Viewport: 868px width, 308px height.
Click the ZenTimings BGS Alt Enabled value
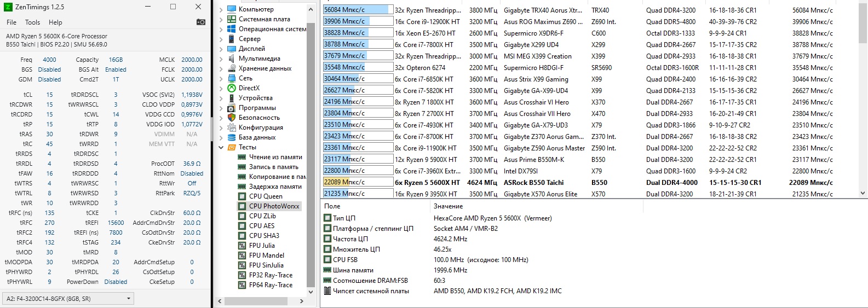click(116, 69)
